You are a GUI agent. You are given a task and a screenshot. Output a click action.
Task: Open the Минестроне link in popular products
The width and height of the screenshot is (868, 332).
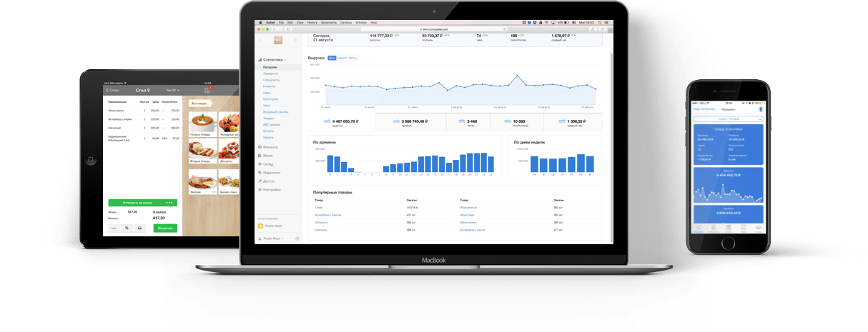[x=469, y=223]
